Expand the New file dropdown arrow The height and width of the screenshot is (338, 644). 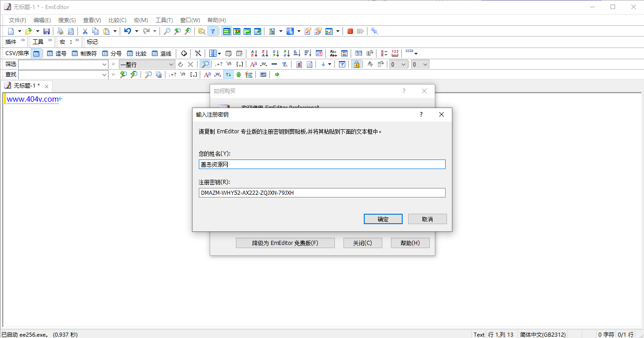[x=19, y=31]
